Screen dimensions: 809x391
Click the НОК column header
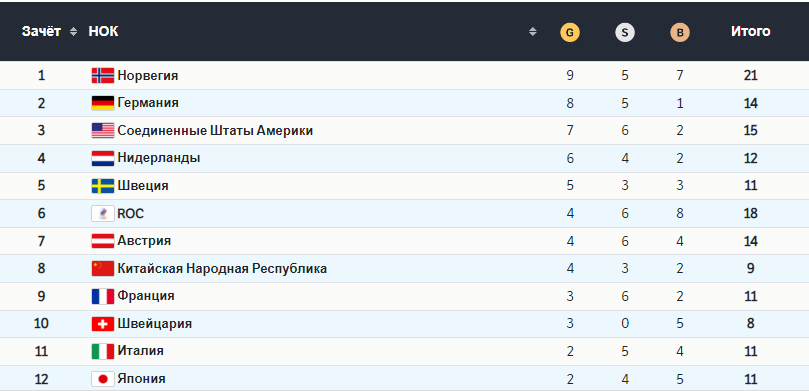[103, 31]
